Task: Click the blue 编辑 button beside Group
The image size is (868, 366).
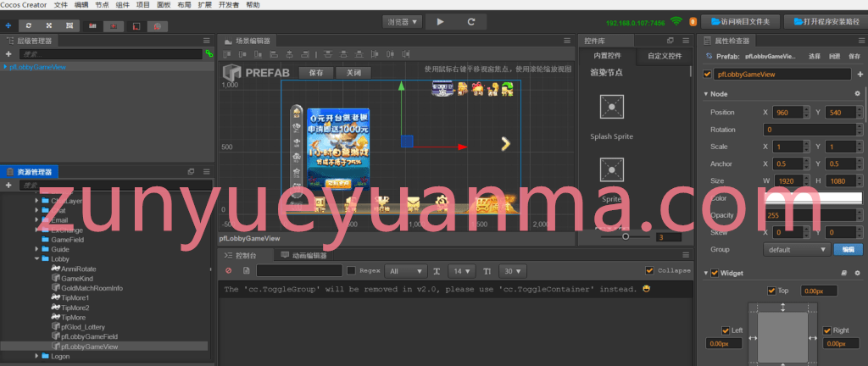Action: tap(848, 249)
